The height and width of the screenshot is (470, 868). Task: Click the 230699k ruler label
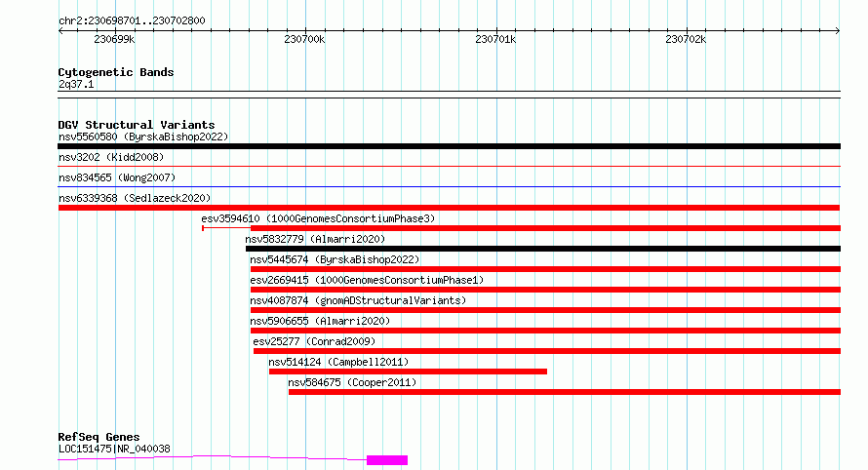(x=114, y=40)
